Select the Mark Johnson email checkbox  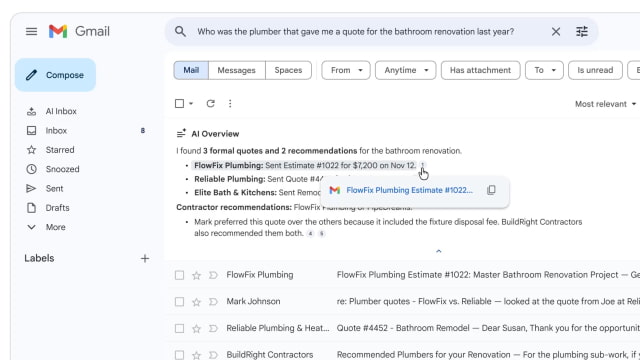(x=179, y=302)
